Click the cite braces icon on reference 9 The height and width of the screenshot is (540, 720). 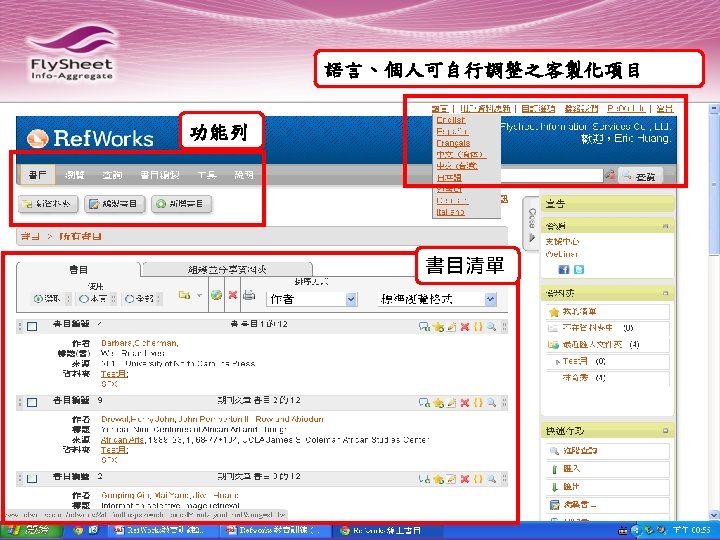tap(478, 403)
